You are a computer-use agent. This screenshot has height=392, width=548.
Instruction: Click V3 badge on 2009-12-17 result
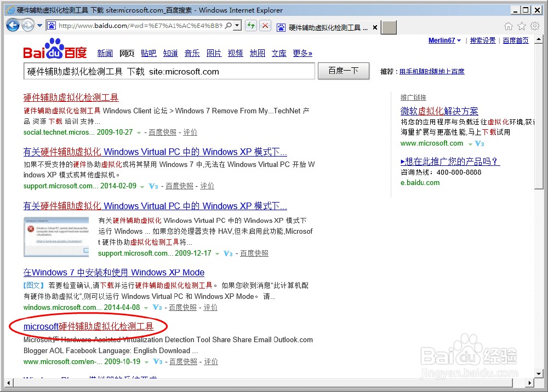coord(228,253)
